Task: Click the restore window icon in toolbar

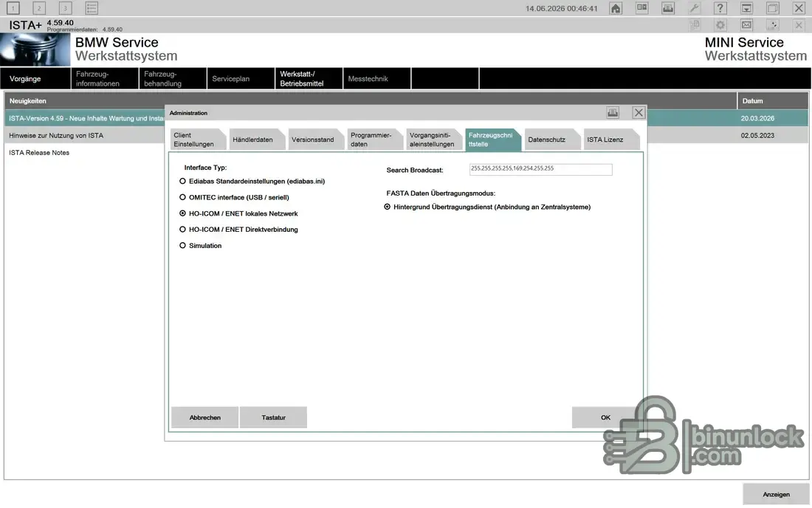Action: click(x=773, y=8)
